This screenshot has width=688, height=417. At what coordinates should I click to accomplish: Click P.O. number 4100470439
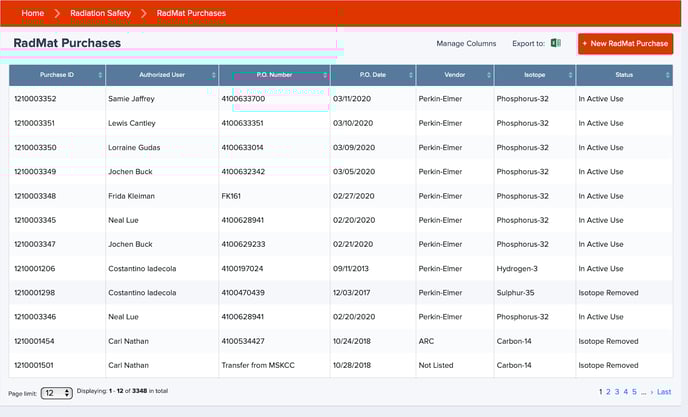tap(243, 293)
